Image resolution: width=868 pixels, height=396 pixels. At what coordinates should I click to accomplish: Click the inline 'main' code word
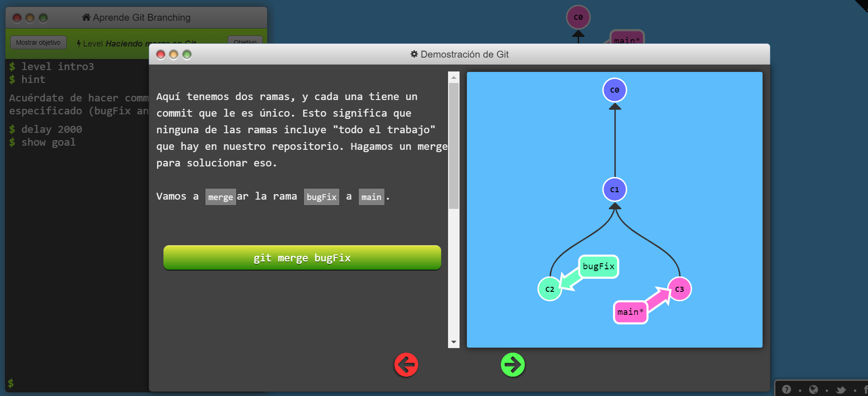pos(371,197)
